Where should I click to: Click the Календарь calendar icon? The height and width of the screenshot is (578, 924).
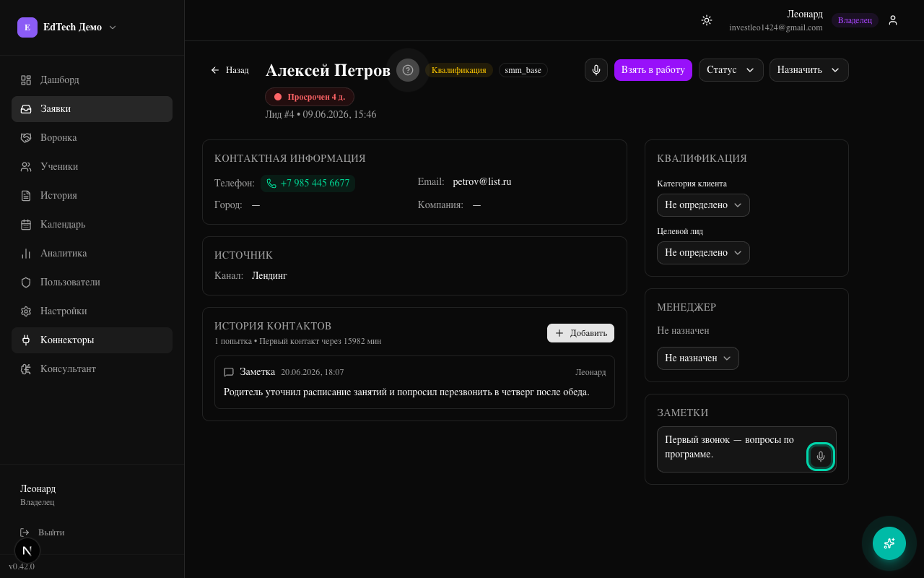26,225
